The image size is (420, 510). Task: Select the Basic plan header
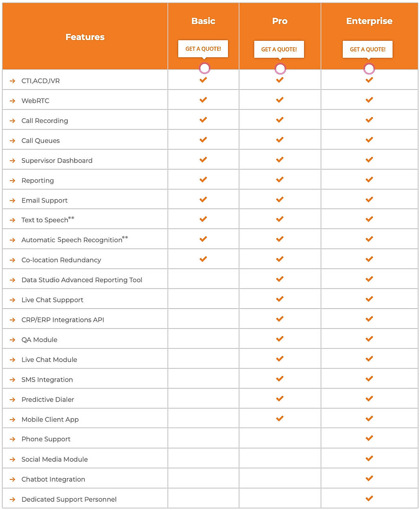pyautogui.click(x=203, y=21)
